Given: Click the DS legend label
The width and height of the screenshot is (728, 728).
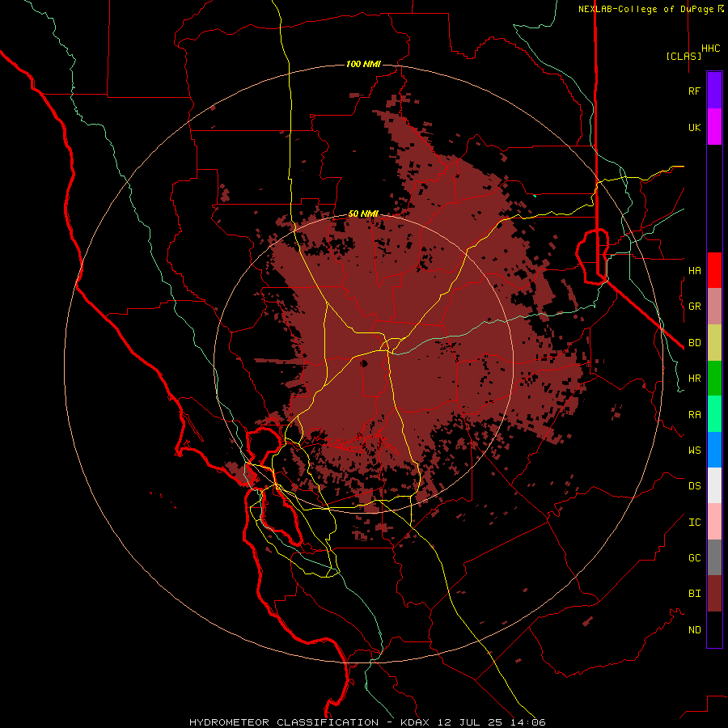Looking at the screenshot, I should [694, 485].
